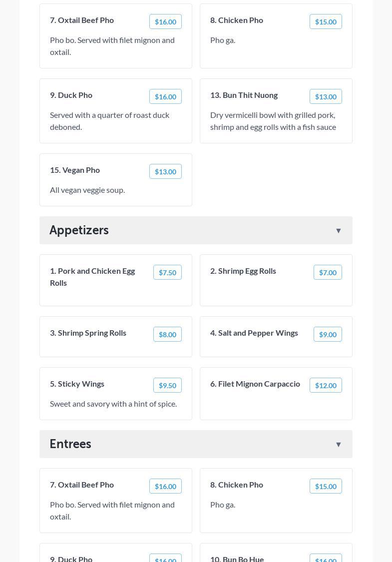Open Filet Mignon Carpaccio item
Viewport: 392px width, 562px height.
coord(255,384)
